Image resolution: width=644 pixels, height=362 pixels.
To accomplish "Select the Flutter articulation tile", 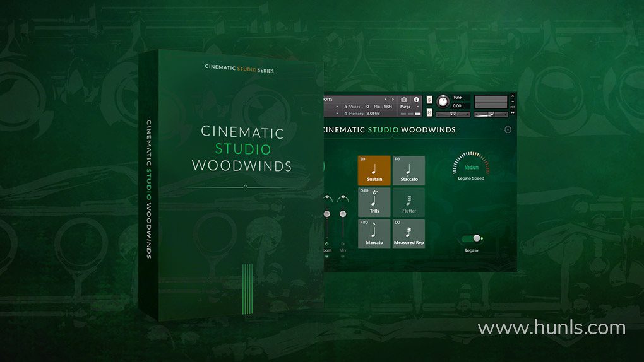I will pyautogui.click(x=408, y=202).
